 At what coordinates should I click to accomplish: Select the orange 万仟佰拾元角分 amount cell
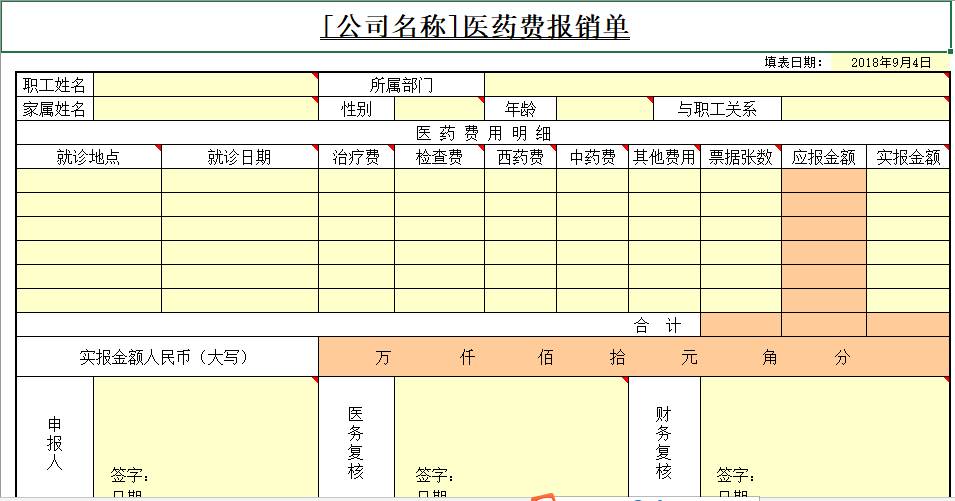click(x=632, y=357)
